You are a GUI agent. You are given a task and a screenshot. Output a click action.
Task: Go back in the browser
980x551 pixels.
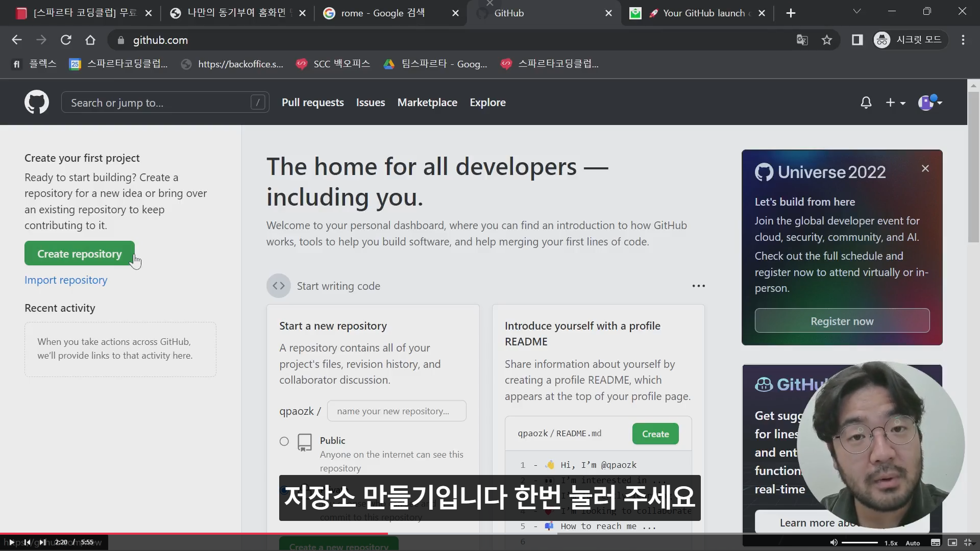point(17,40)
